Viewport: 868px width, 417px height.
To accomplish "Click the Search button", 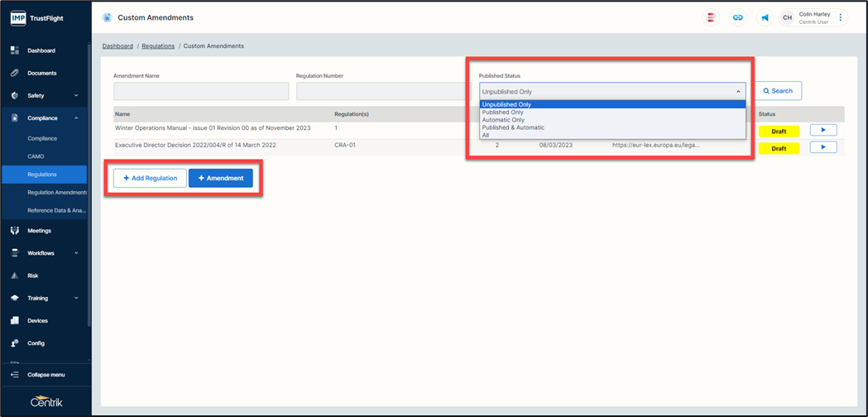I will (x=777, y=91).
